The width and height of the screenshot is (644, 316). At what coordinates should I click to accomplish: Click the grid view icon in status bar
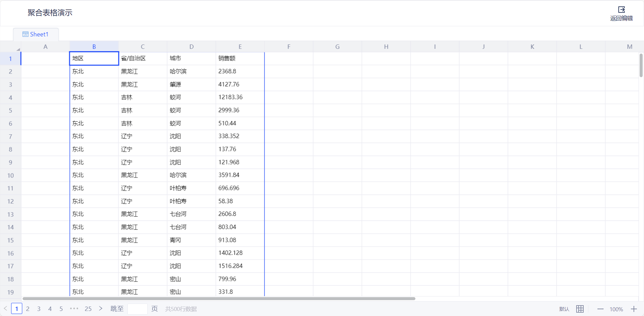pyautogui.click(x=580, y=309)
